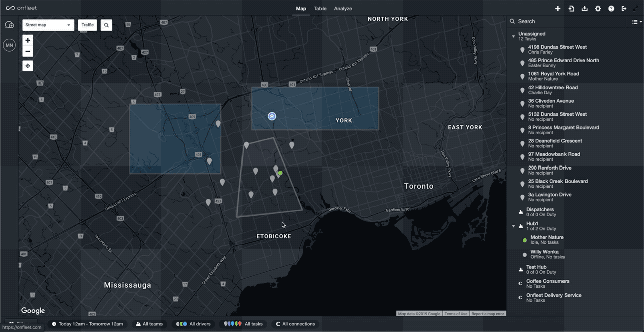Click the logout arrow icon
The image size is (644, 332).
coord(624,9)
